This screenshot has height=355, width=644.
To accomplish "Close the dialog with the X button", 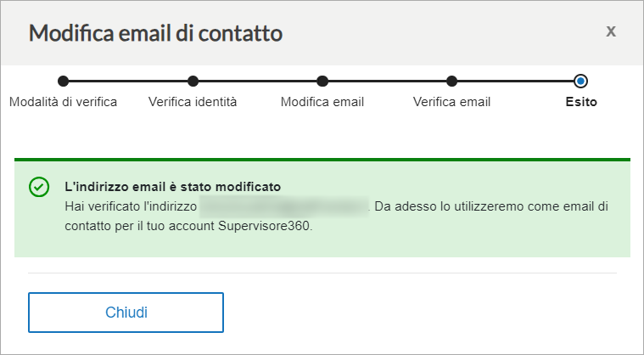I will [x=611, y=31].
